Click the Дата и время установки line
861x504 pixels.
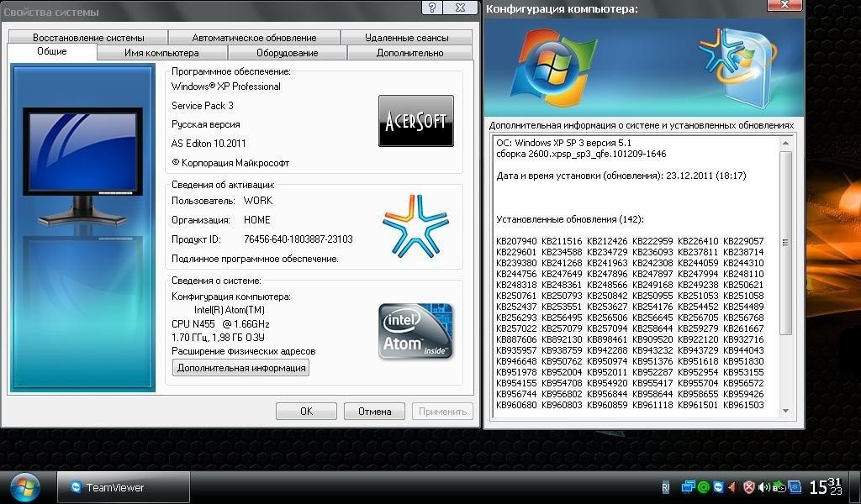coord(621,176)
